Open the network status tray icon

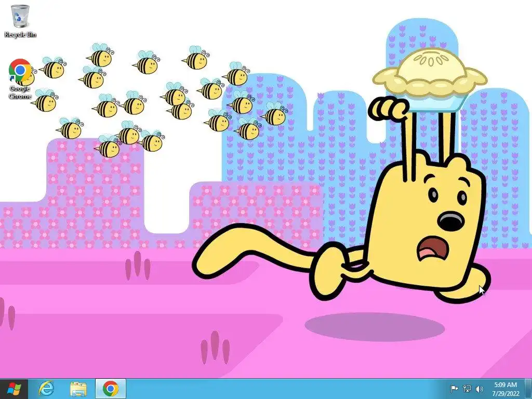pyautogui.click(x=467, y=389)
